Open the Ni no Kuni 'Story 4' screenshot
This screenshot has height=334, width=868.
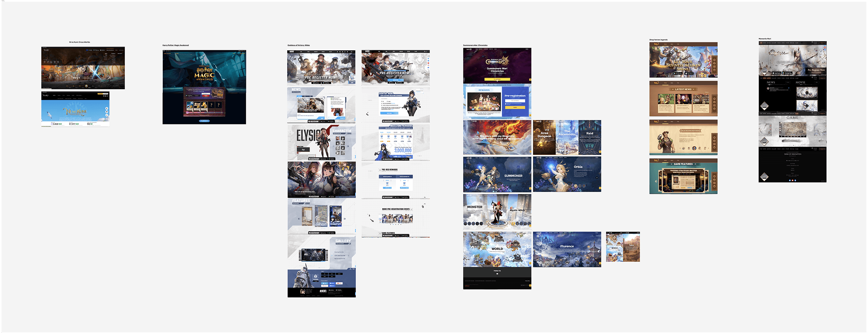[83, 68]
